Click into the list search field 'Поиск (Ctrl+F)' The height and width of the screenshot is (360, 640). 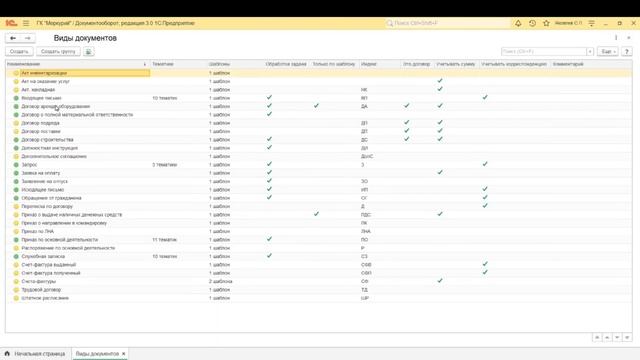(x=544, y=51)
